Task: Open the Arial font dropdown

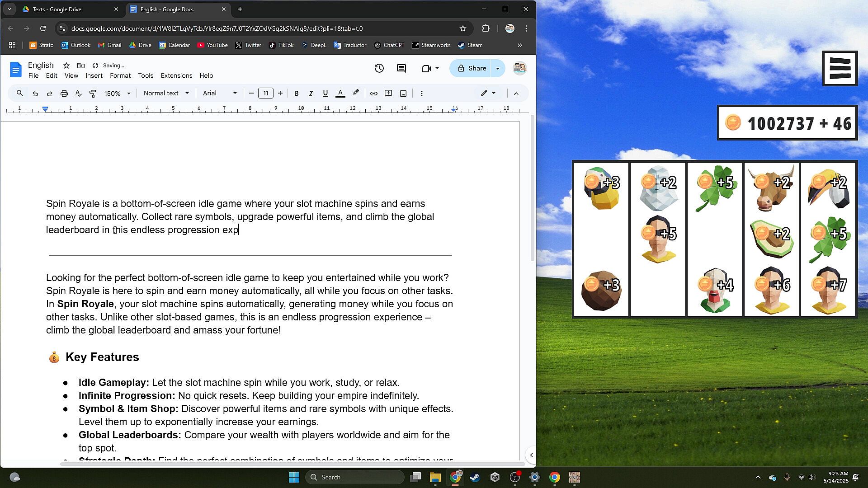Action: 220,94
